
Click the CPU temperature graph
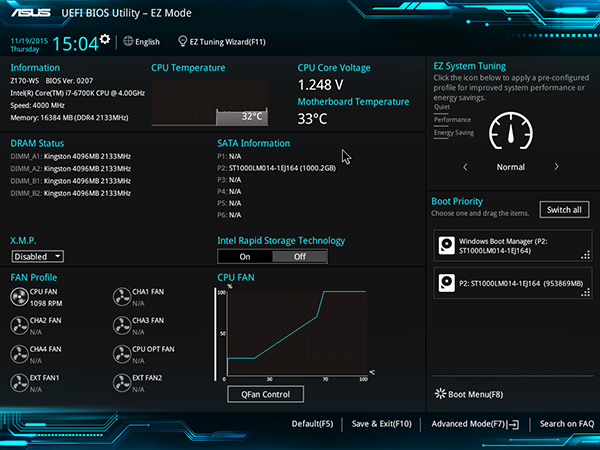(210, 103)
